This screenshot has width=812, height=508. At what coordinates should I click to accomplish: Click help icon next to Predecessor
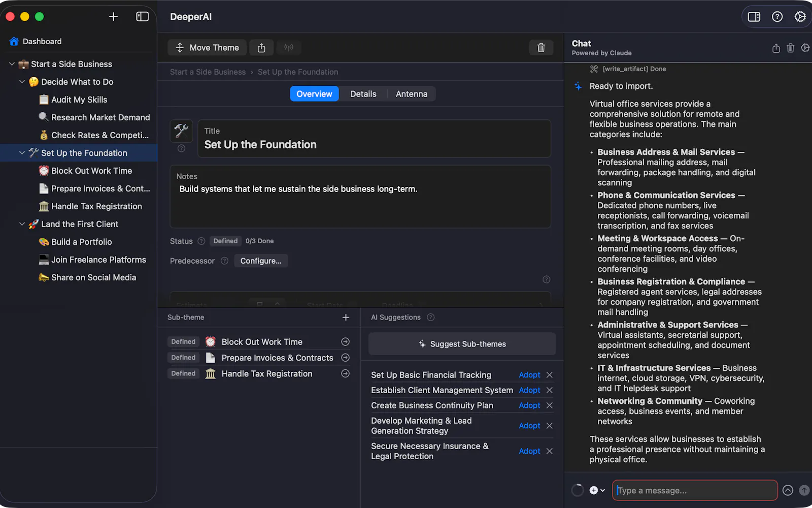[224, 261]
